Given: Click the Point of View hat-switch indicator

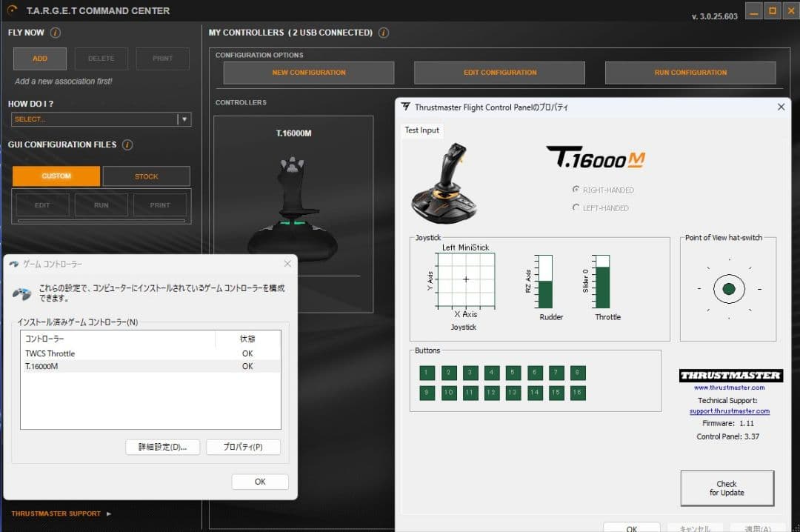Looking at the screenshot, I should click(728, 289).
